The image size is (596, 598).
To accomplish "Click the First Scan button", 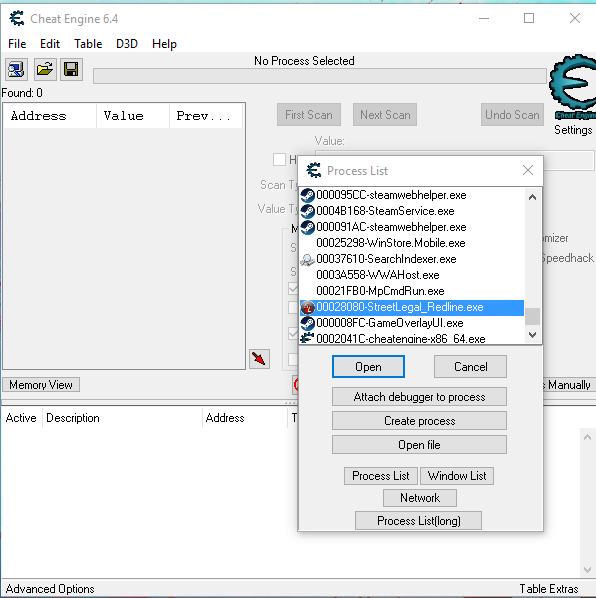I will click(309, 115).
